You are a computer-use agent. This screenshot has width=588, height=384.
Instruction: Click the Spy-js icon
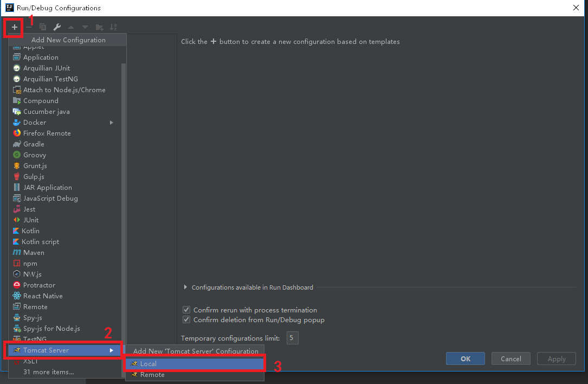point(16,318)
